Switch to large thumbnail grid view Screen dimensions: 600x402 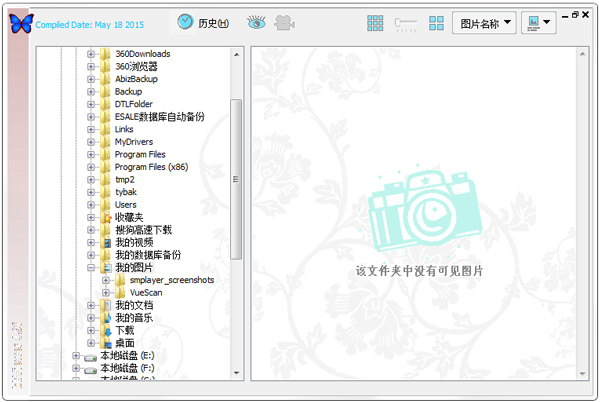(436, 22)
